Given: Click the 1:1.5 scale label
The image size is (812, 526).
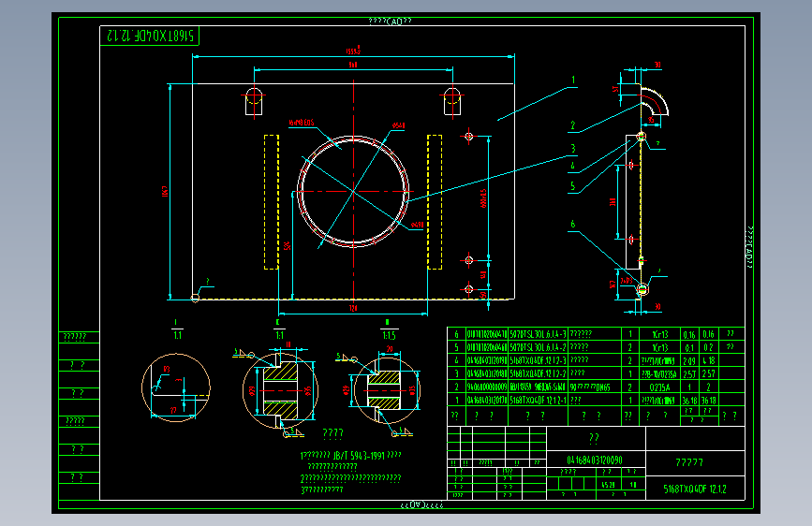Looking at the screenshot, I should (389, 335).
